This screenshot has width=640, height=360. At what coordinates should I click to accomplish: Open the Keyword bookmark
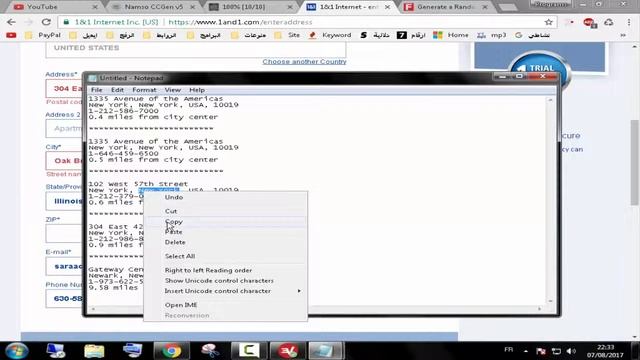coord(330,36)
